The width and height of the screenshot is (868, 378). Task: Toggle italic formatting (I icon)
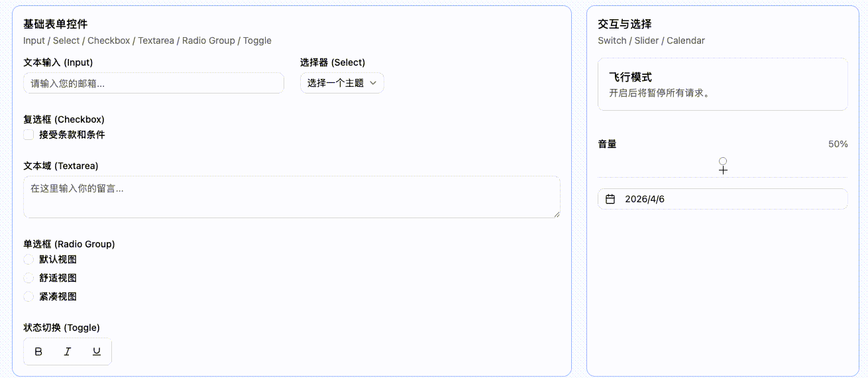click(68, 351)
